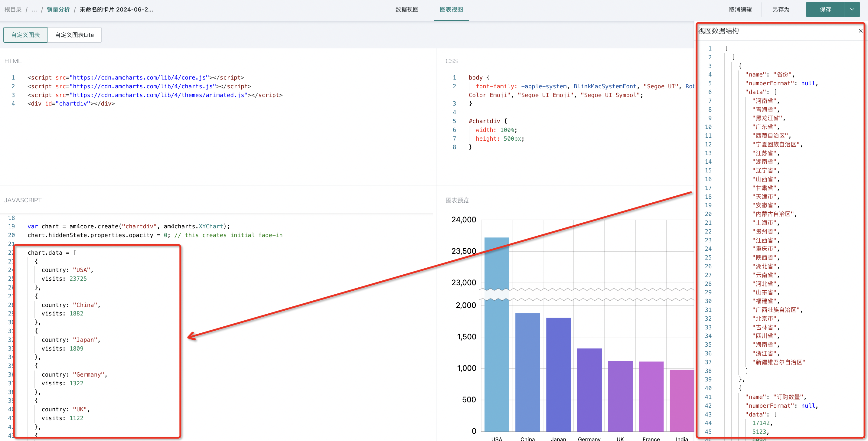Screen dimensions: 868x441
Task: Switch to the 图表视图 tab
Action: (451, 9)
